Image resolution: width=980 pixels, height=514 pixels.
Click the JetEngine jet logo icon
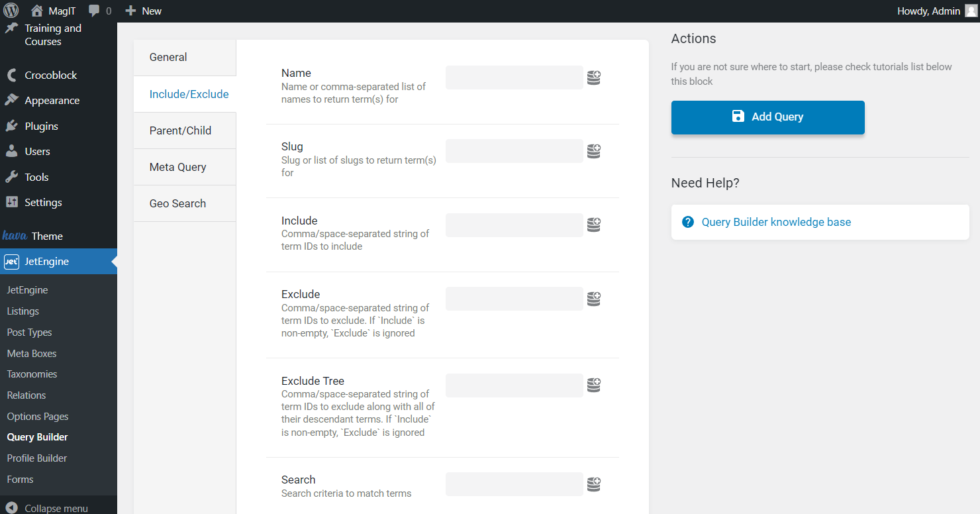coord(11,262)
